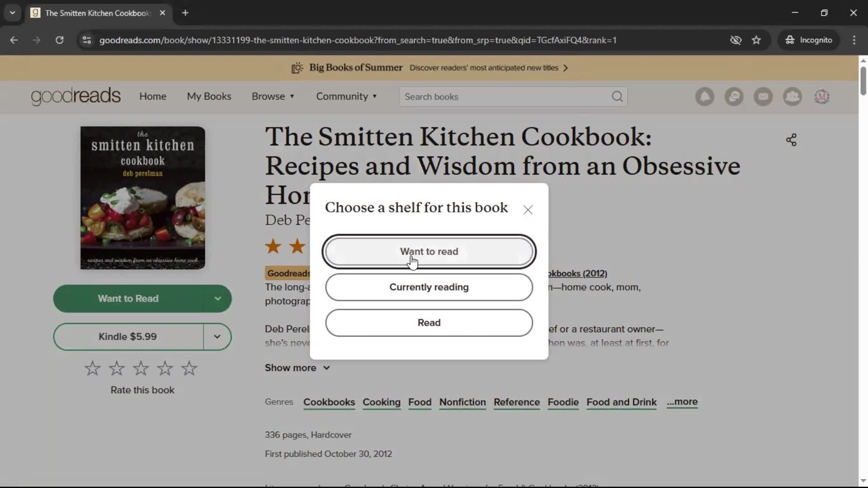Click the book cover thumbnail
The height and width of the screenshot is (488, 868).
143,198
